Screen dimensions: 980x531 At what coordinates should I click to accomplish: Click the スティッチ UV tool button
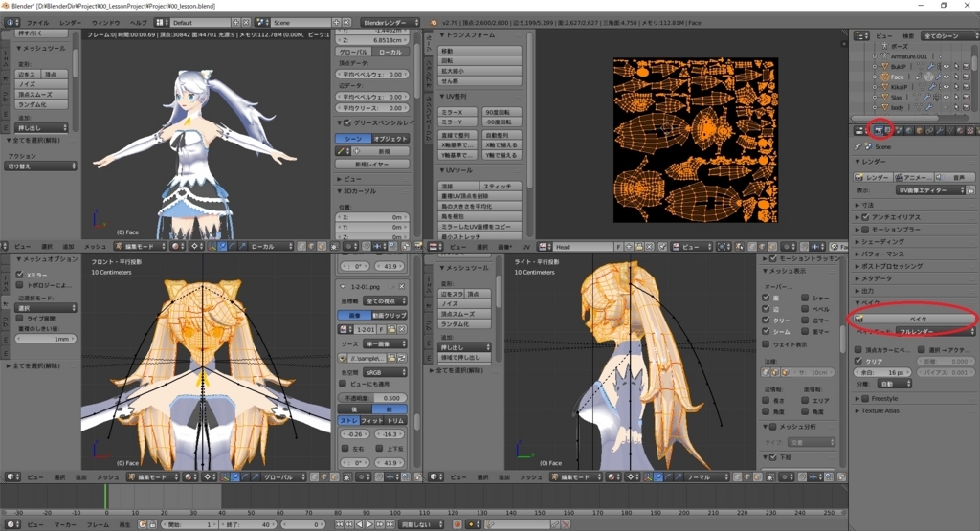point(501,187)
